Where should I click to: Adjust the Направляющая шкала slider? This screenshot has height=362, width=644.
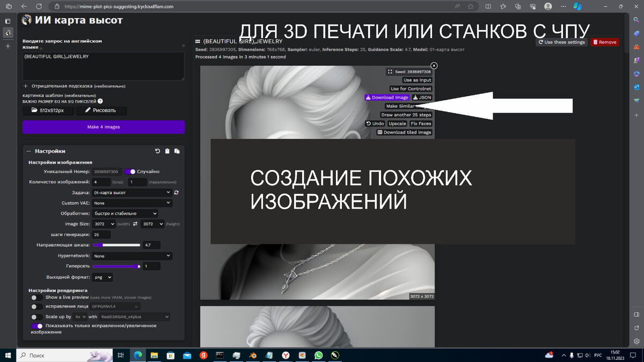(x=118, y=245)
